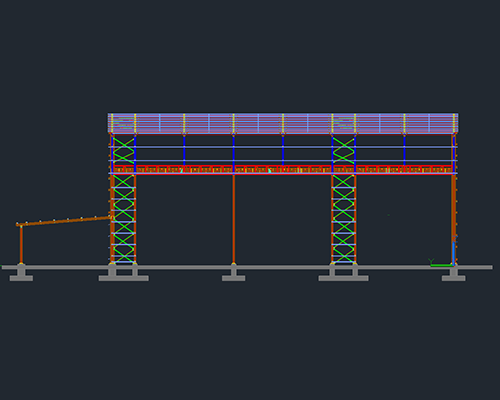Image resolution: width=500 pixels, height=400 pixels.
Task: Select the concrete footing under the central column
Action: pyautogui.click(x=234, y=275)
